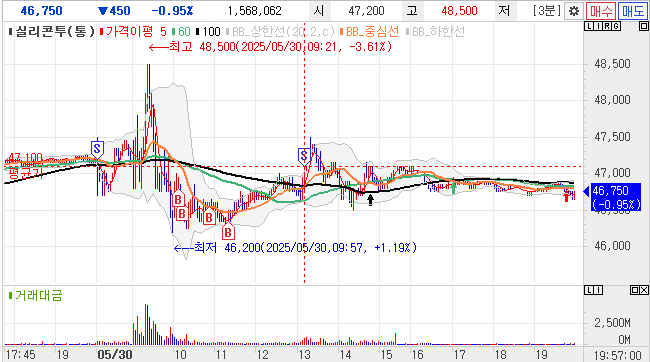Click the blue 46,750 (-0.95%) price tag

pos(616,197)
